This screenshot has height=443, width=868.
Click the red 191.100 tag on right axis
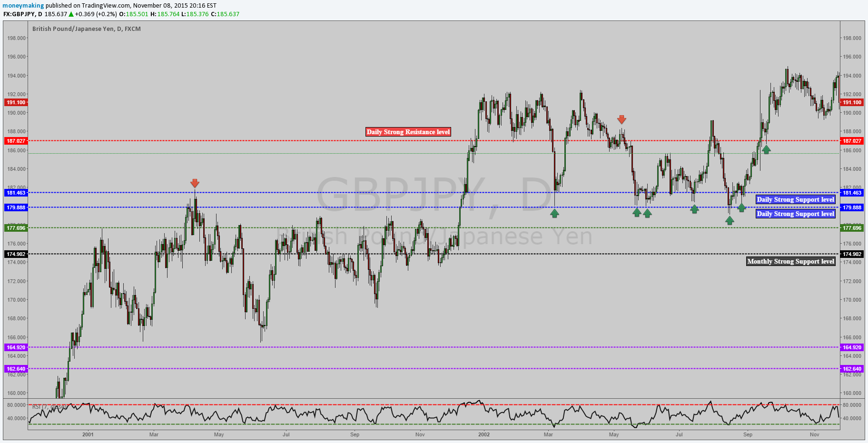852,102
